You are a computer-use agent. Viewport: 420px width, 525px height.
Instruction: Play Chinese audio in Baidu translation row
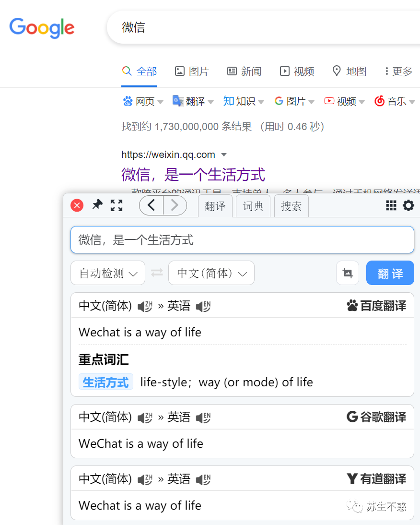[145, 306]
